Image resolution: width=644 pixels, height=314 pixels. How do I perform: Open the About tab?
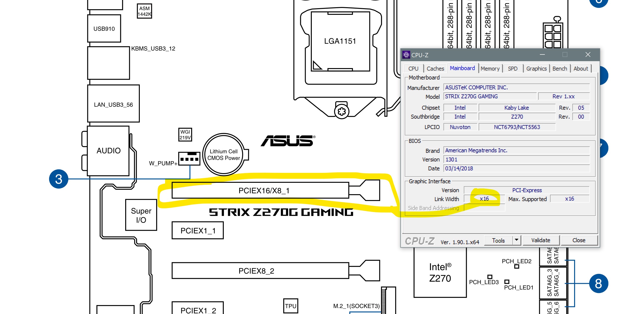[x=581, y=68]
